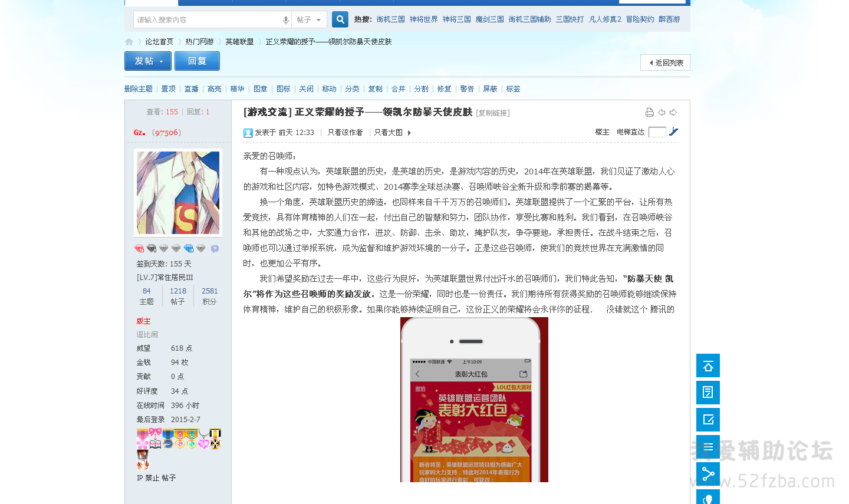Click hot search term 醉西游

(669, 19)
